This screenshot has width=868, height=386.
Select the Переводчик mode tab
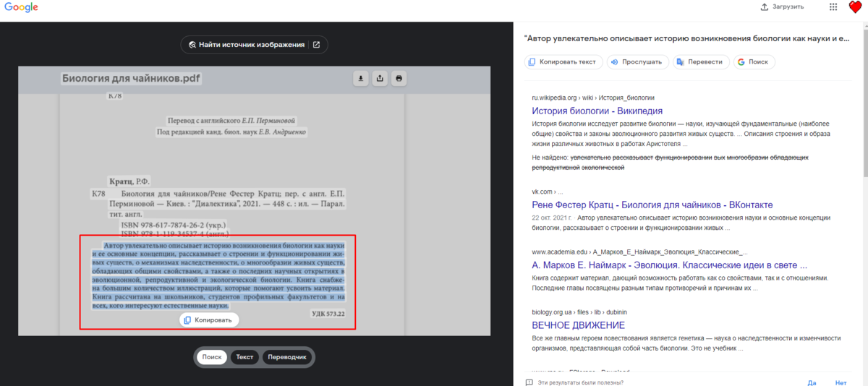287,357
